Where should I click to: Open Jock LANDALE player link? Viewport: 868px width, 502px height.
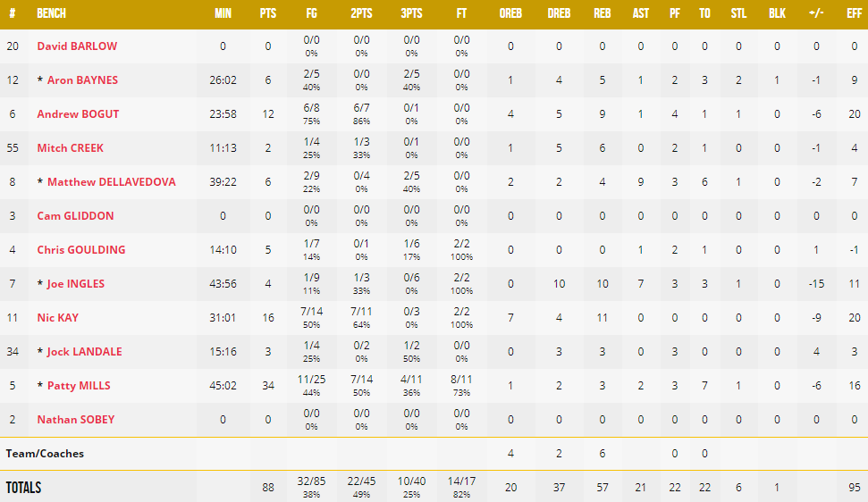point(85,352)
